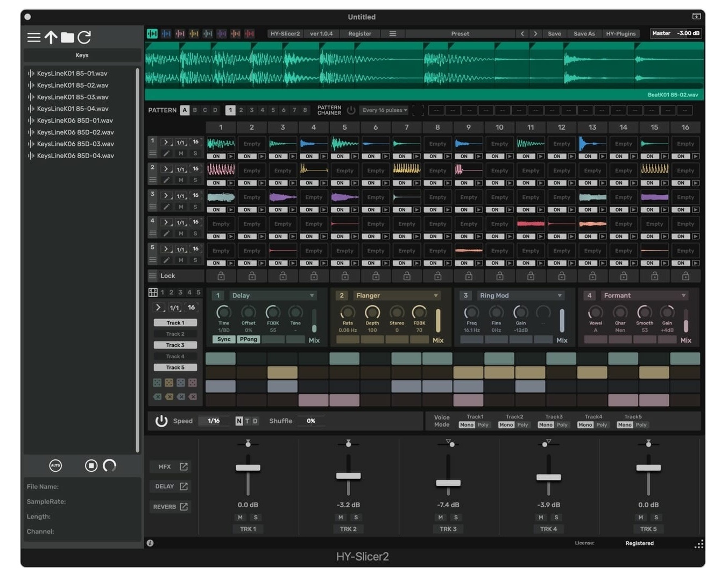Viewport: 728px width, 581px height.
Task: Select Track 4 in the sequencer panel
Action: pyautogui.click(x=175, y=356)
